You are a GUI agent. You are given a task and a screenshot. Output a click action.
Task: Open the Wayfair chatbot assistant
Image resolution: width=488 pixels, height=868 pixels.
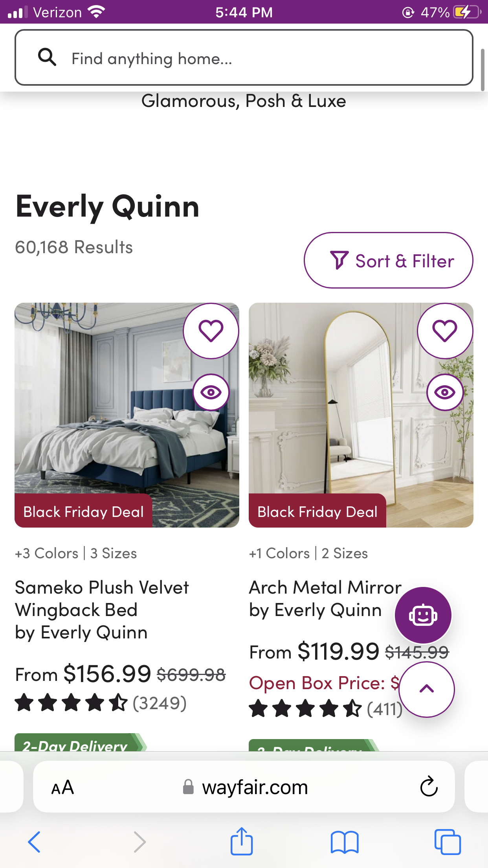[x=423, y=616]
